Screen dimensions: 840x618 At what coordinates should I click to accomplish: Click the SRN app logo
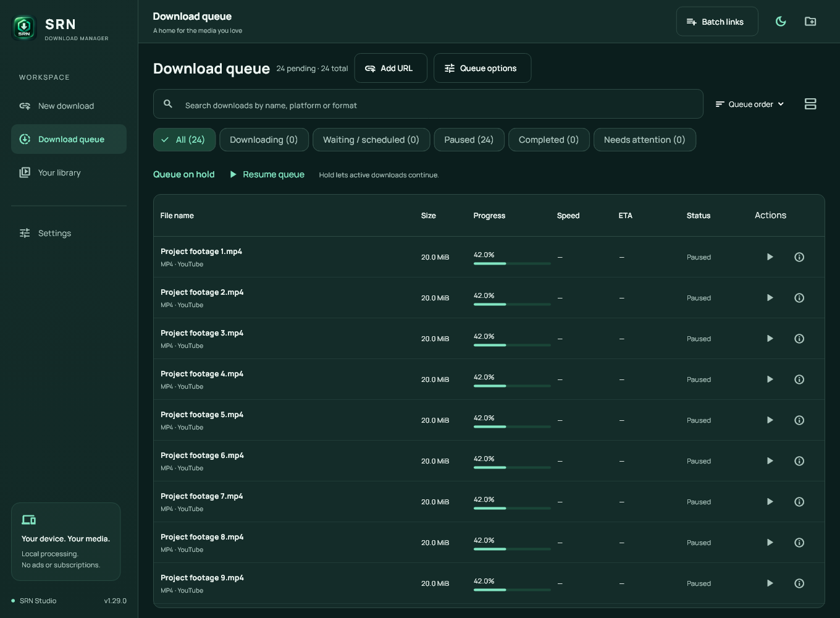(x=24, y=28)
